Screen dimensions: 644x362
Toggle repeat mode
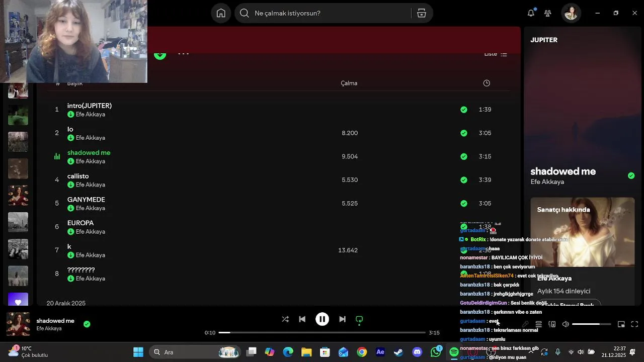pos(359,319)
